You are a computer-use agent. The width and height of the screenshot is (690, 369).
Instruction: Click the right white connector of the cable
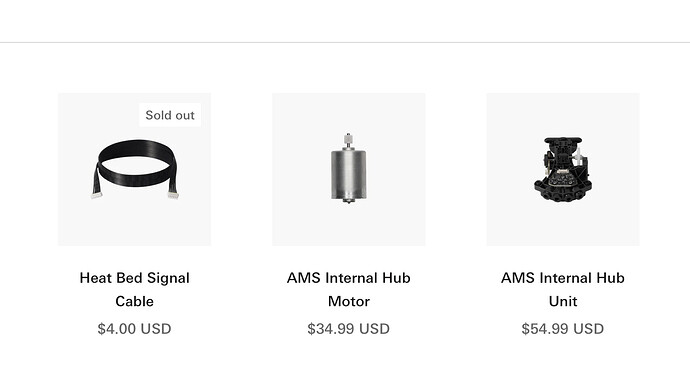click(x=173, y=194)
